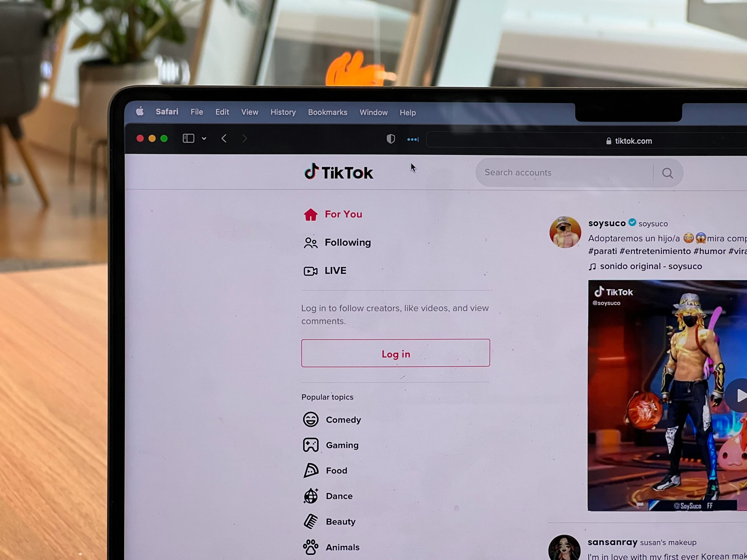This screenshot has height=560, width=747.
Task: Click the sidebar toggle button
Action: pos(187,138)
